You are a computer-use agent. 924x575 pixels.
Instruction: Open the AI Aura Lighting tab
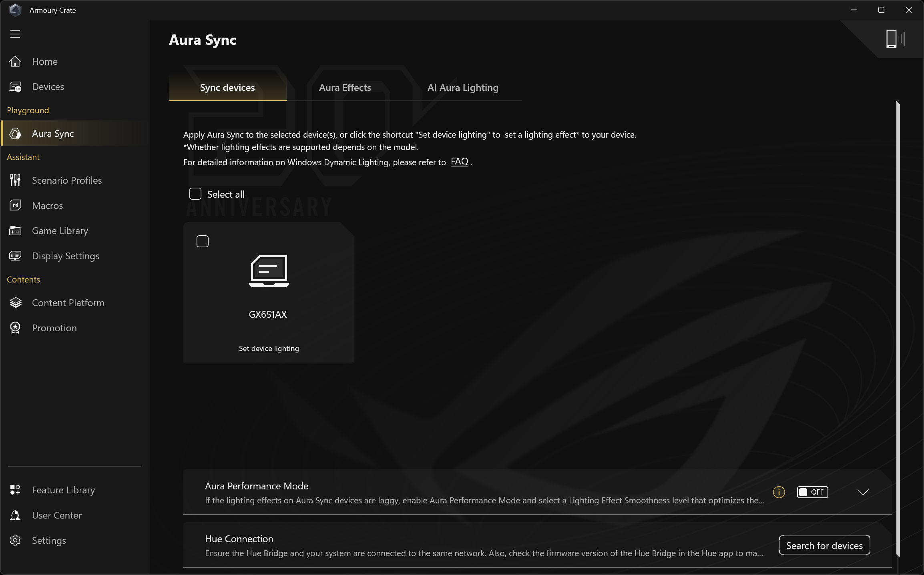[463, 87]
